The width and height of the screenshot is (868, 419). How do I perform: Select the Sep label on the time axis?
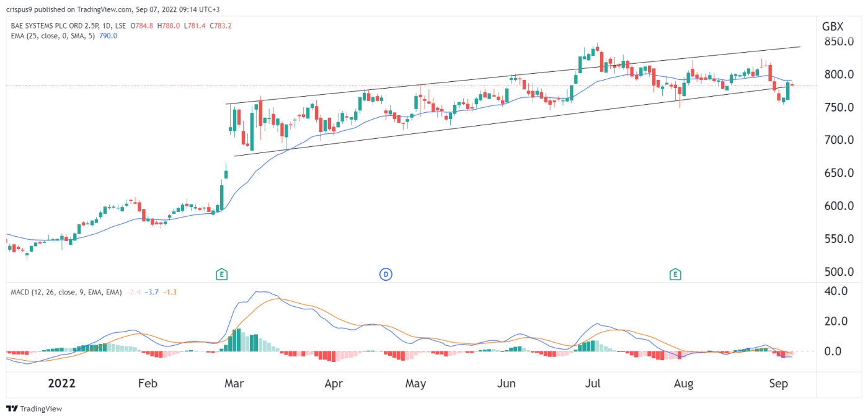[779, 384]
